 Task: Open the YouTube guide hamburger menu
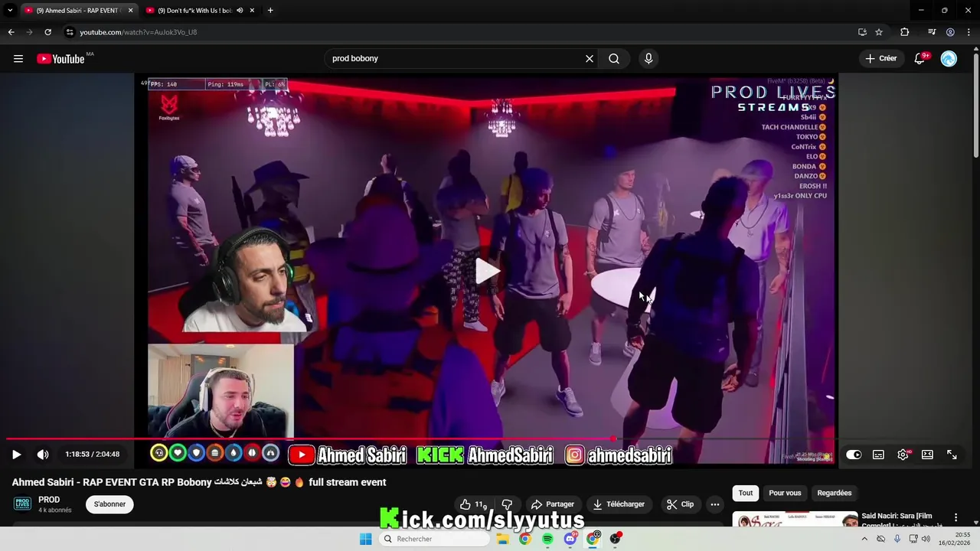[18, 59]
